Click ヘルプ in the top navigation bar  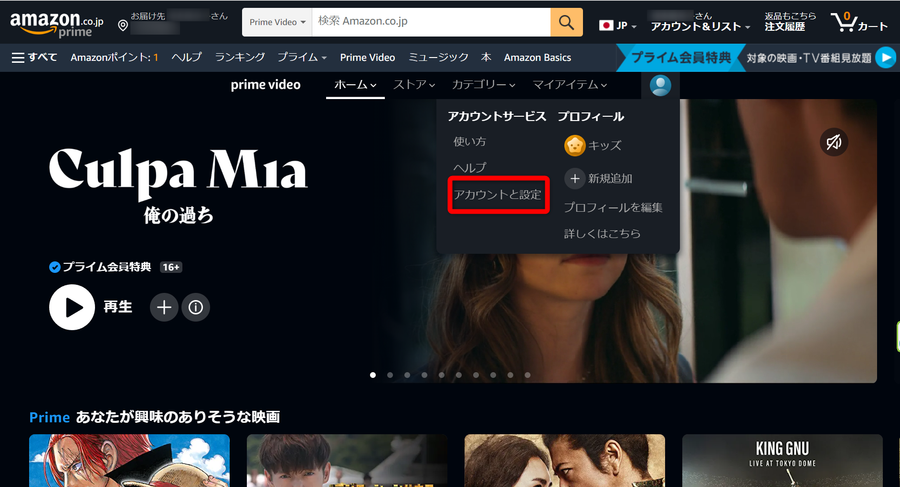(x=187, y=57)
